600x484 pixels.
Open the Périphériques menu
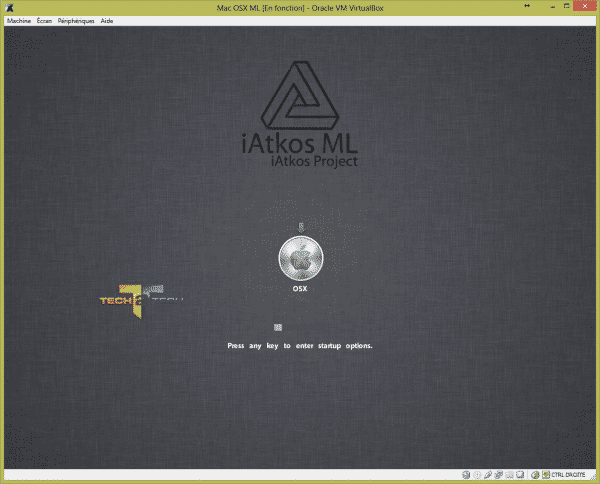[x=76, y=21]
